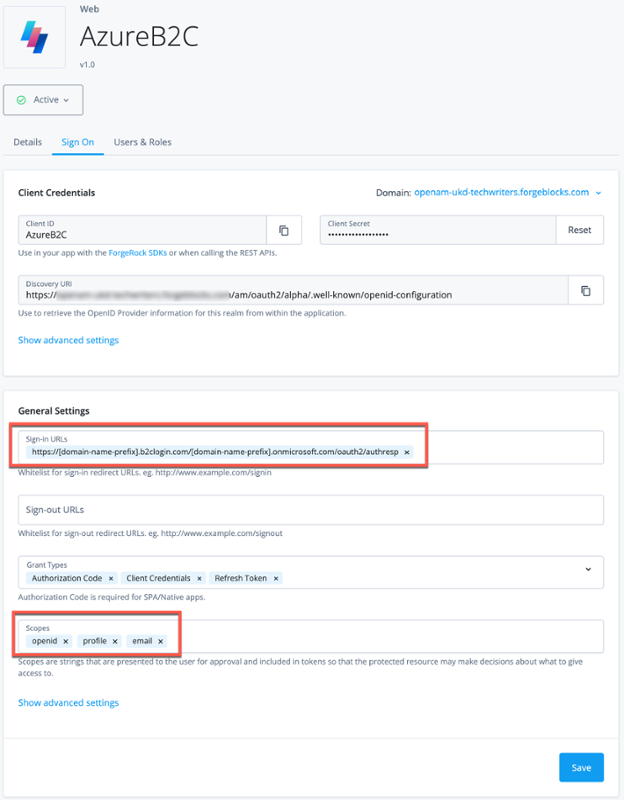This screenshot has width=624, height=800.
Task: Open the Active status dropdown
Action: pos(44,100)
